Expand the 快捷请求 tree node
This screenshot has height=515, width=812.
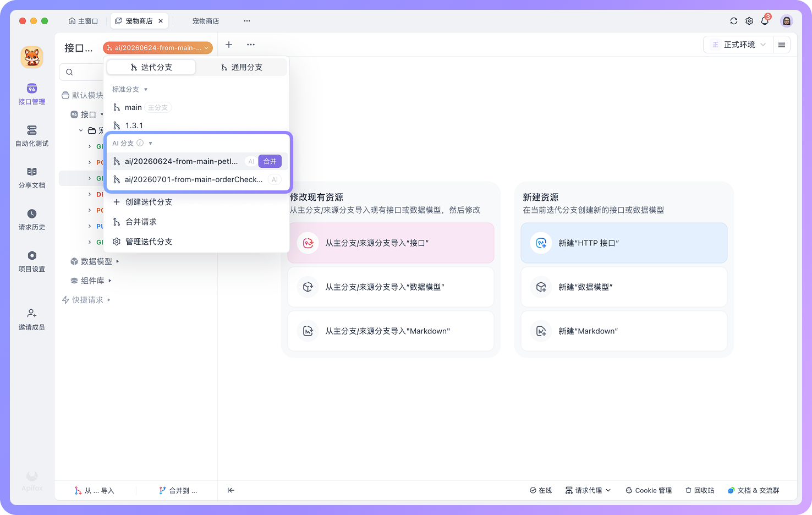coord(108,300)
